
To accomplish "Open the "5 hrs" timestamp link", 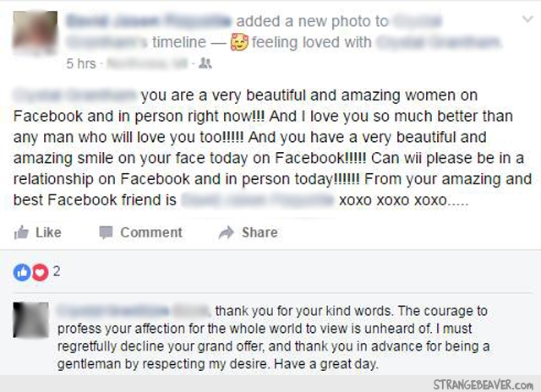I will [80, 63].
